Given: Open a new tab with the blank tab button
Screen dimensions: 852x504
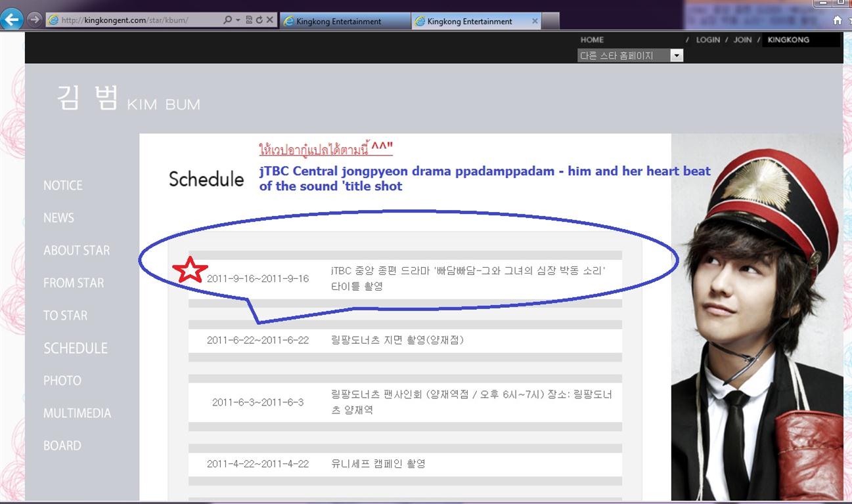Looking at the screenshot, I should click(x=550, y=21).
